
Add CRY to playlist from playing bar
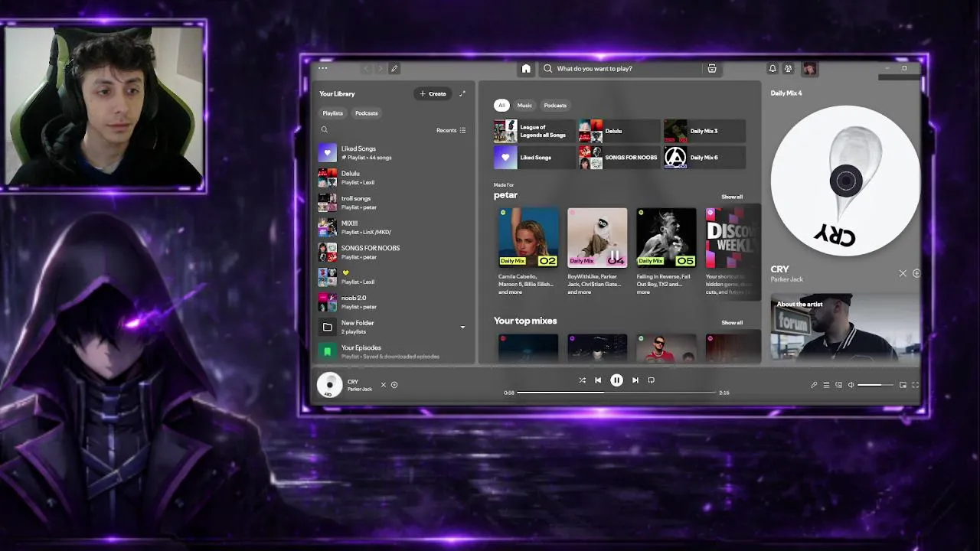point(394,385)
